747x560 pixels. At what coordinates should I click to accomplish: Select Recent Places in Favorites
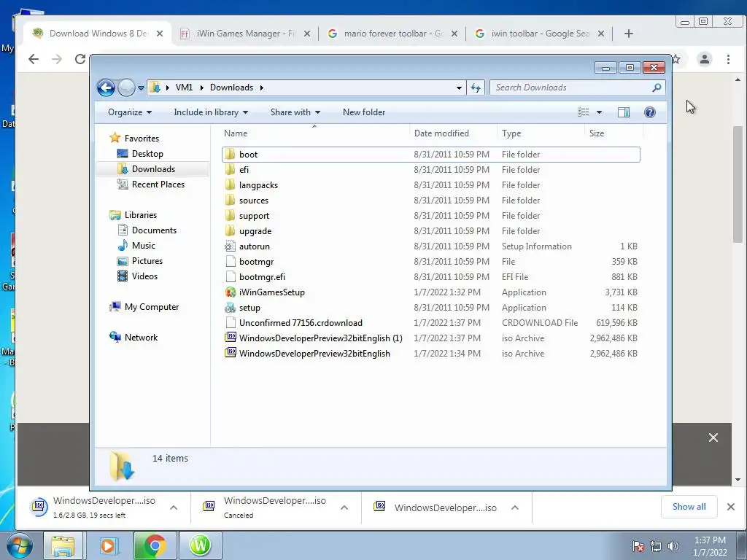158,184
